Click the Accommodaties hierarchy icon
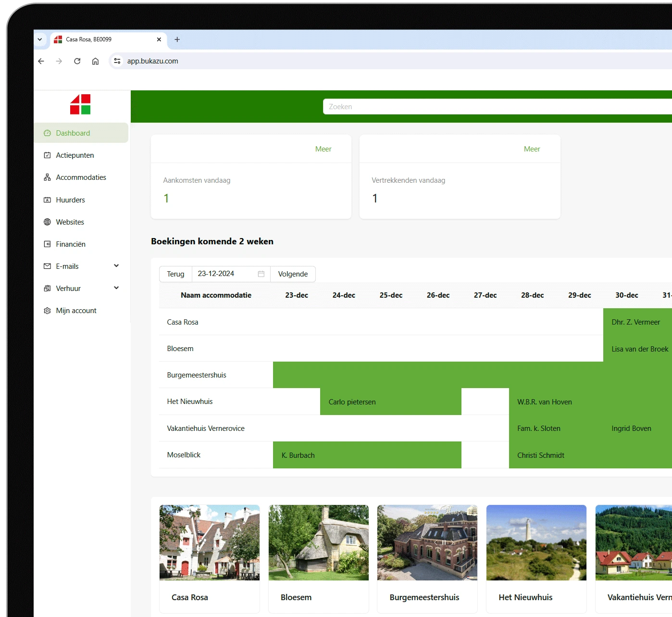The width and height of the screenshot is (672, 617). [x=47, y=177]
